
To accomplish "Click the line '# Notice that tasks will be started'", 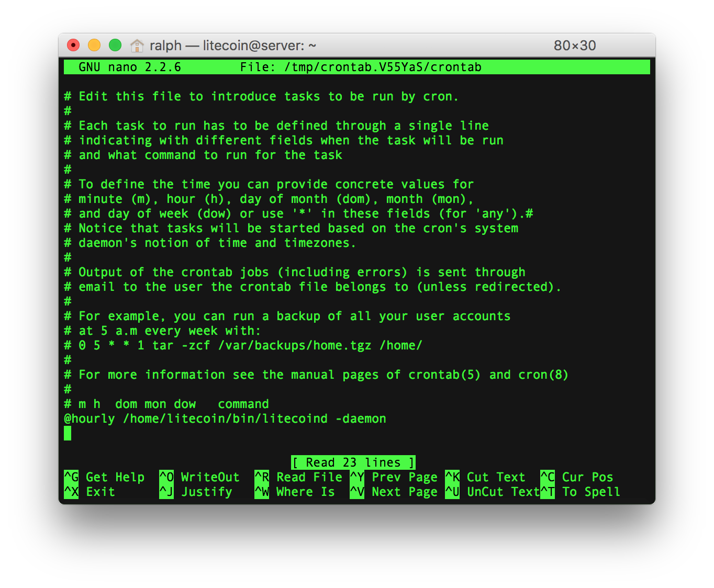I will pyautogui.click(x=291, y=228).
